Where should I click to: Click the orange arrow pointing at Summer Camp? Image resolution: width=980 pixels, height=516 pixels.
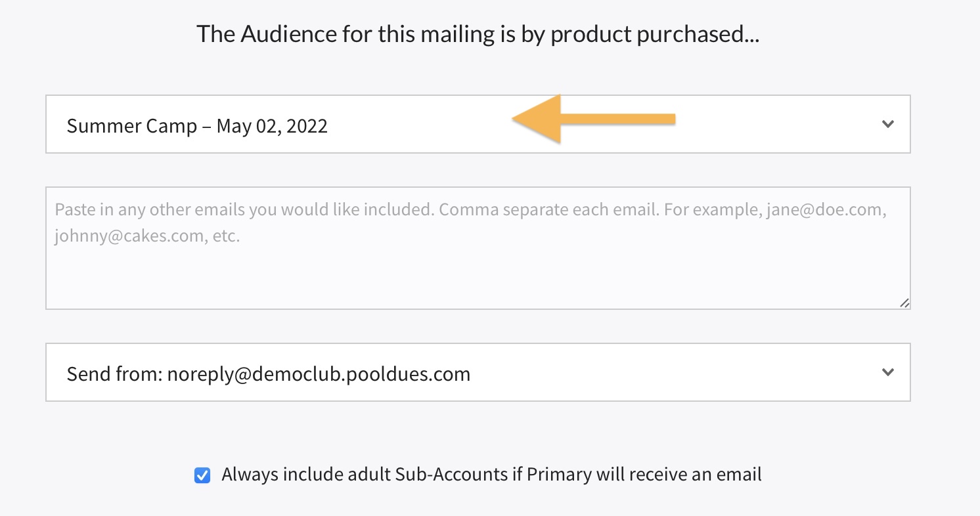coord(591,119)
